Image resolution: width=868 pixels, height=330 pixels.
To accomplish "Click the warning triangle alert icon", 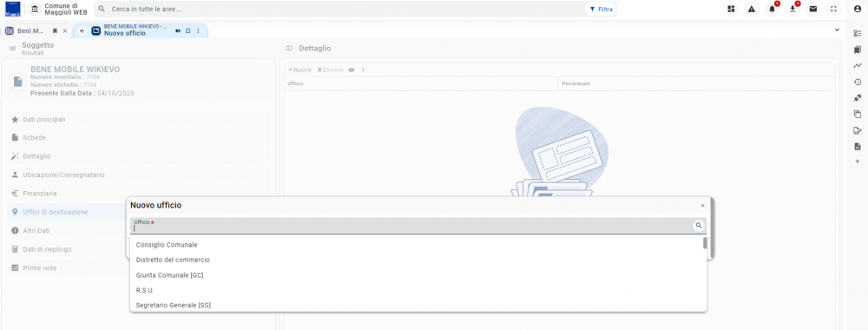I will tap(751, 9).
